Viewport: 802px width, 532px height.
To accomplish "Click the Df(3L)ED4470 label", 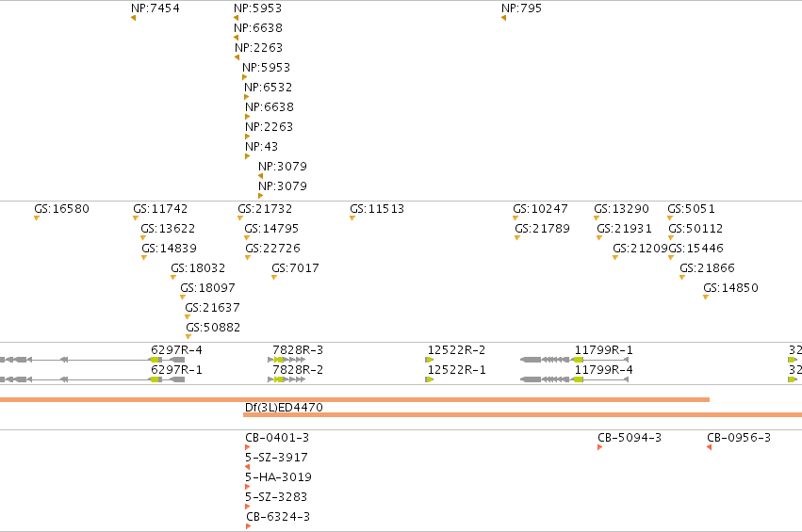I will [x=284, y=408].
